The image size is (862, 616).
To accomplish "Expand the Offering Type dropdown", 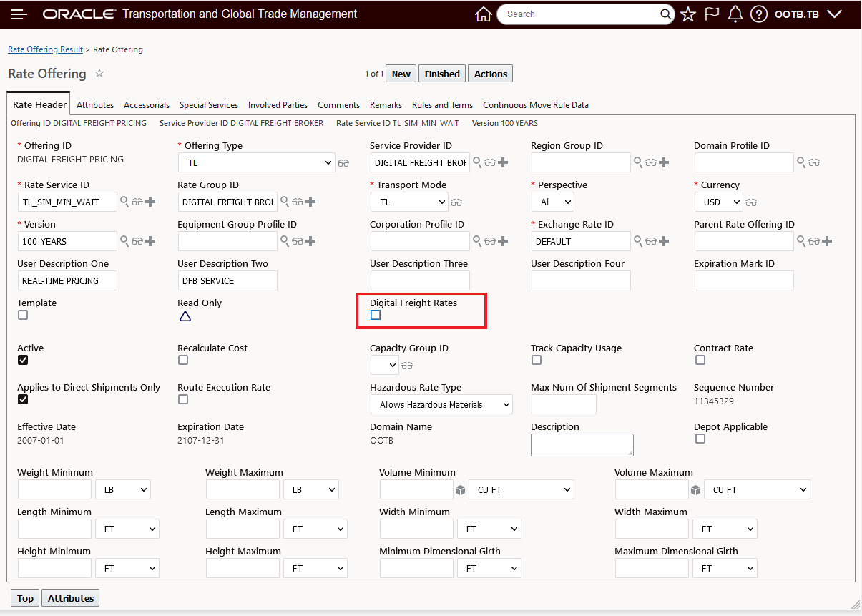I will 256,162.
